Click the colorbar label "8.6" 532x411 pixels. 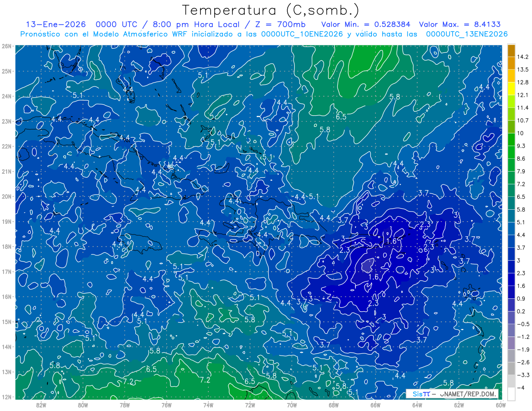coord(521,159)
